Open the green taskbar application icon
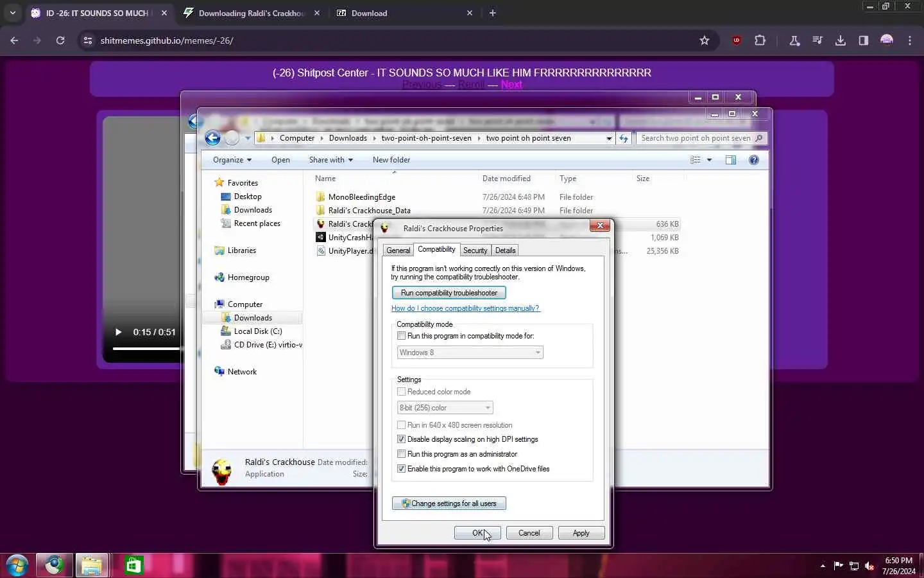Viewport: 924px width, 578px height. [133, 565]
